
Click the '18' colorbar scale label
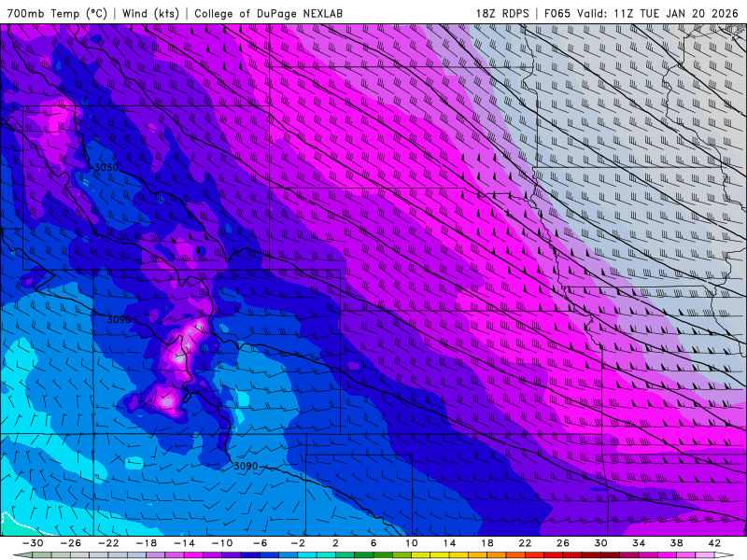[486, 543]
